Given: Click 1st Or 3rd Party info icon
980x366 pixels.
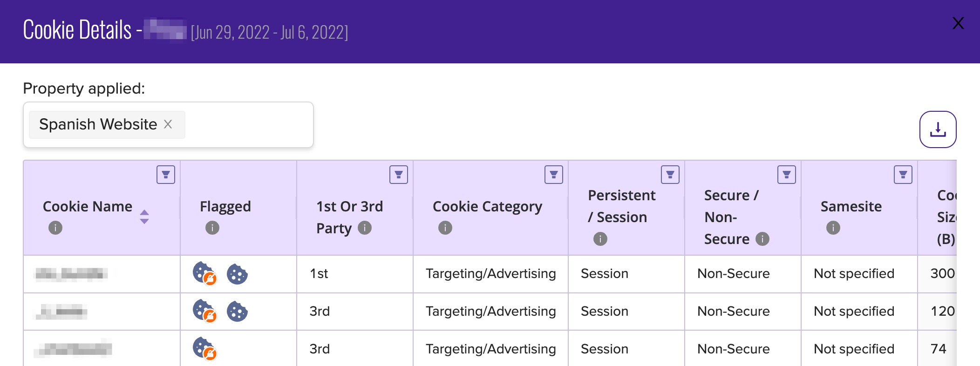Looking at the screenshot, I should tap(365, 228).
